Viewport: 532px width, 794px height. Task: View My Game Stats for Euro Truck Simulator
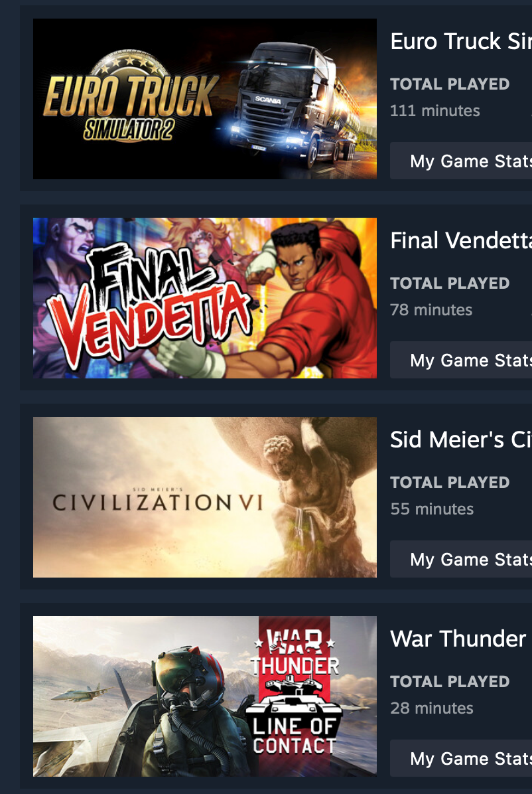pos(461,161)
